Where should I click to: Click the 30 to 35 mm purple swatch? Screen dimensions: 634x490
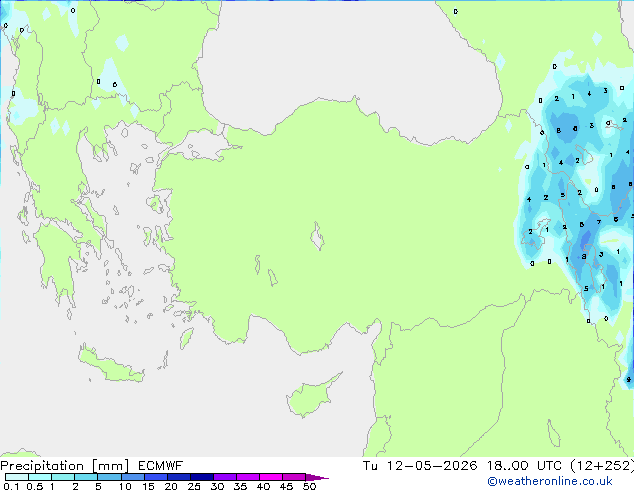224,477
